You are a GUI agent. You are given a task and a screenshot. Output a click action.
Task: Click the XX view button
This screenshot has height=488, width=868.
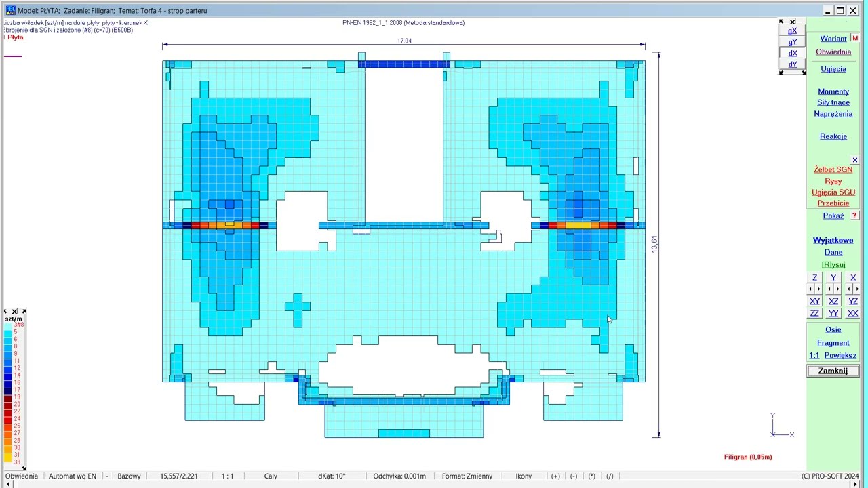pos(852,313)
